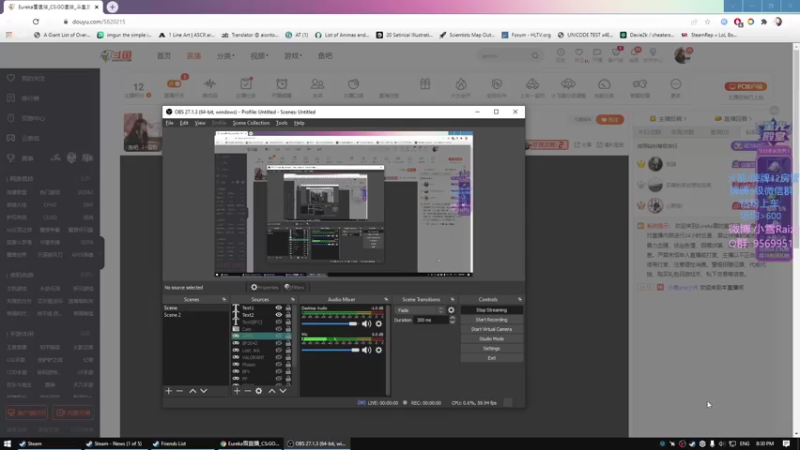The height and width of the screenshot is (450, 800).
Task: Open a new browser tab
Action: [112, 7]
